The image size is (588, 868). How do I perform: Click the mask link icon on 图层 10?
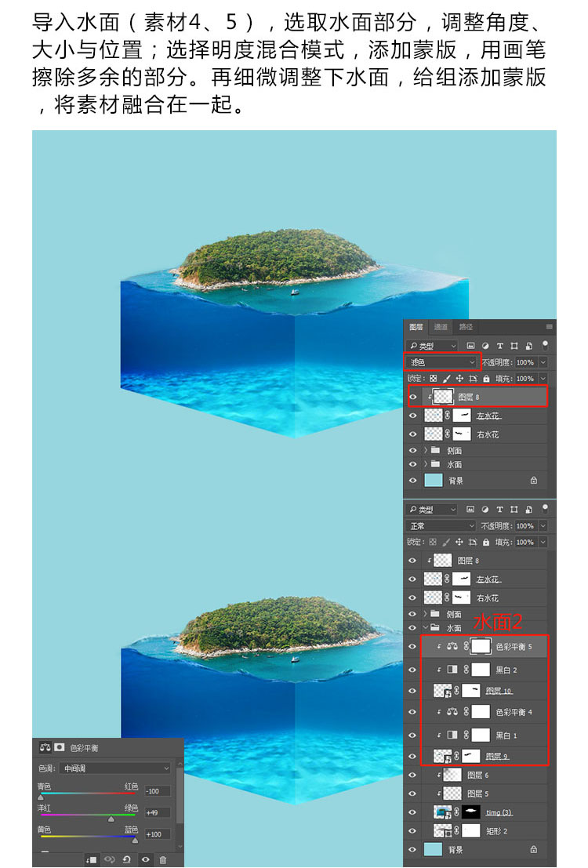457,690
